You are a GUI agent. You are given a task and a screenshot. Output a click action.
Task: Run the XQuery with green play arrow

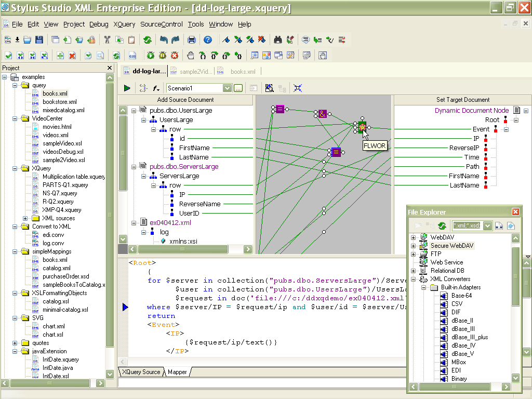coord(127,88)
